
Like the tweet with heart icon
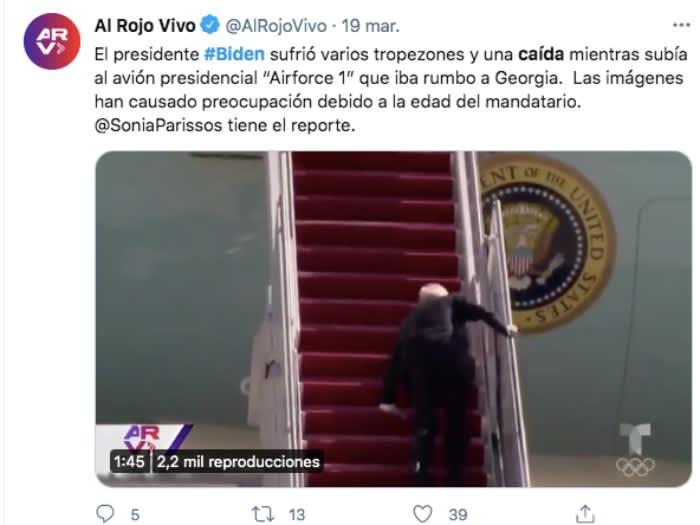[422, 514]
